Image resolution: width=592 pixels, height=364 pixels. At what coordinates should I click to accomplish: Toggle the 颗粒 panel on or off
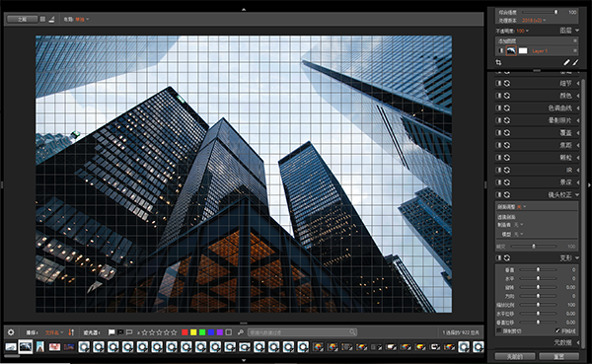coord(498,158)
